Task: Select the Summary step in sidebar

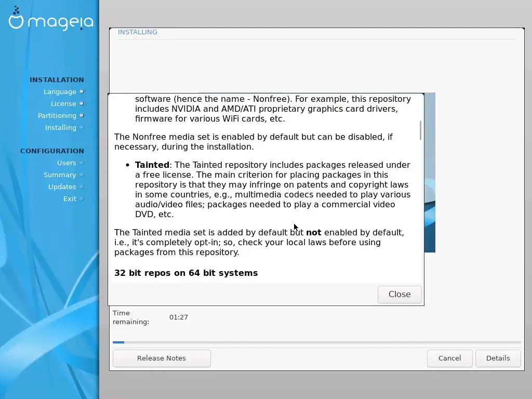Action: (x=60, y=175)
